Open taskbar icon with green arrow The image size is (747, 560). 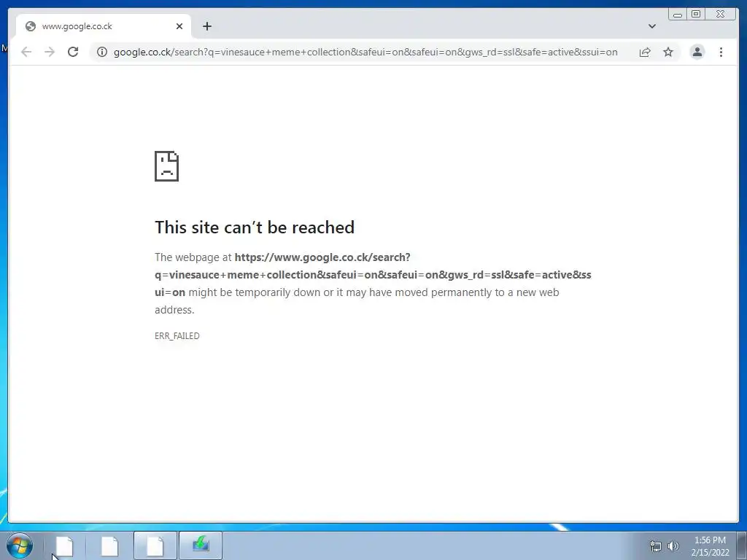point(201,545)
